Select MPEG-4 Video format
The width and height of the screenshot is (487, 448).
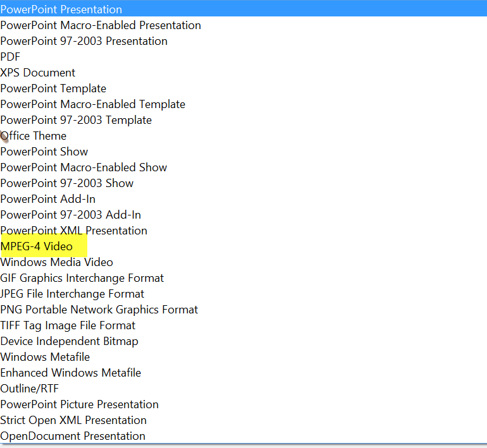pyautogui.click(x=244, y=246)
